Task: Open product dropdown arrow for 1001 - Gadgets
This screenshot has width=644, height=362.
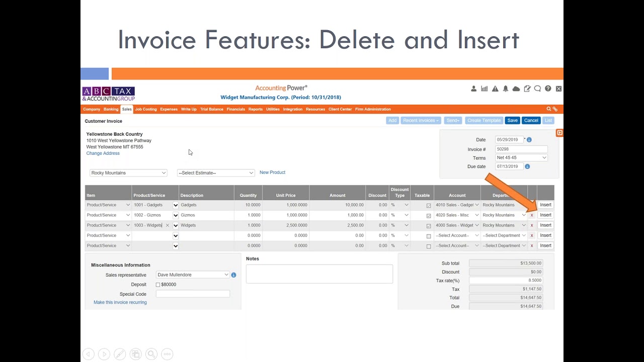Action: (x=176, y=205)
